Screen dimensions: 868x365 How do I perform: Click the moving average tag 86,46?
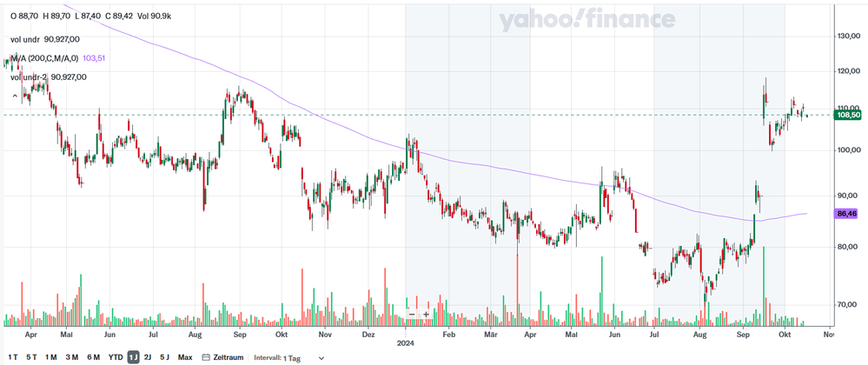coord(847,213)
